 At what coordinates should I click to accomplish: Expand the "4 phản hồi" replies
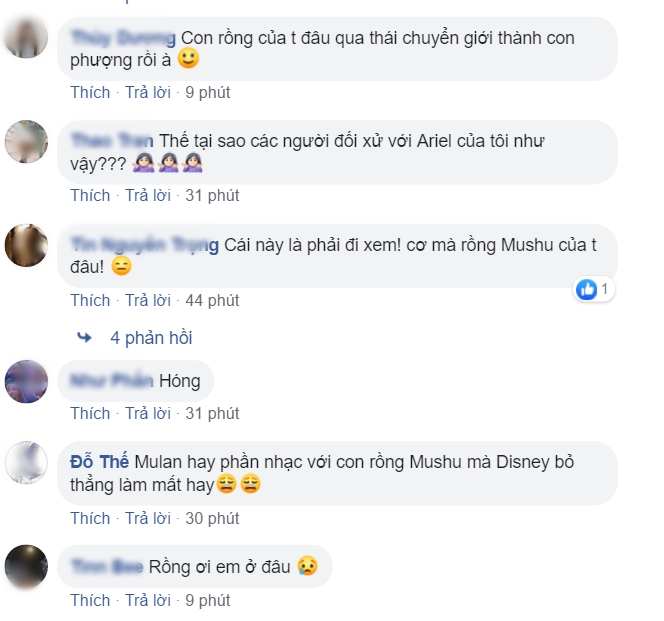151,338
